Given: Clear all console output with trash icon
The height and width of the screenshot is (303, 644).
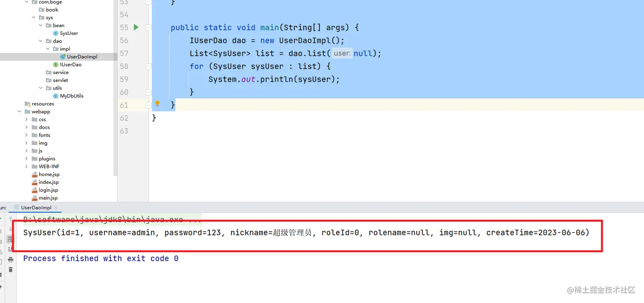Looking at the screenshot, I should coord(11,269).
